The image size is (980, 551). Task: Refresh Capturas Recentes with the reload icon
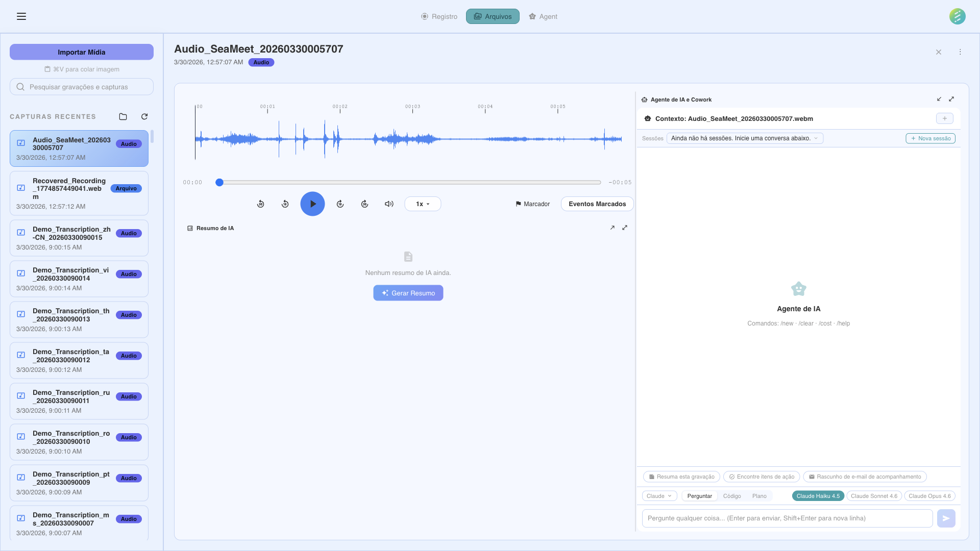pyautogui.click(x=144, y=117)
